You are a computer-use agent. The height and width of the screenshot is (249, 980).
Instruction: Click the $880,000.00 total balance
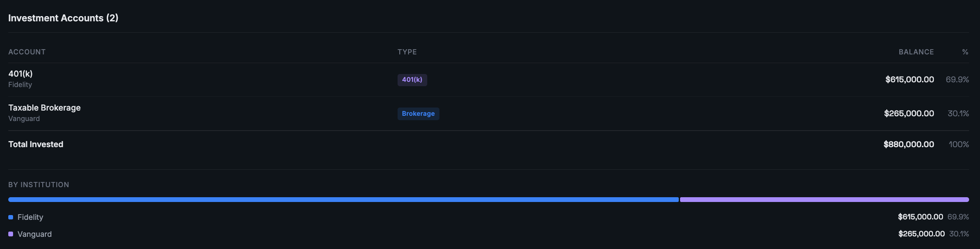click(909, 144)
